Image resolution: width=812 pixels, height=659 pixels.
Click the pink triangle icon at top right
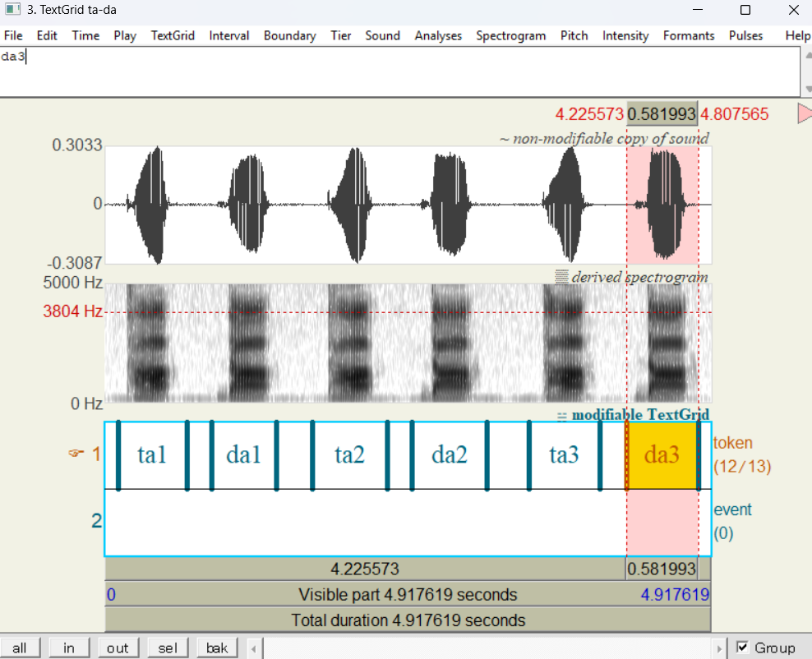point(805,113)
